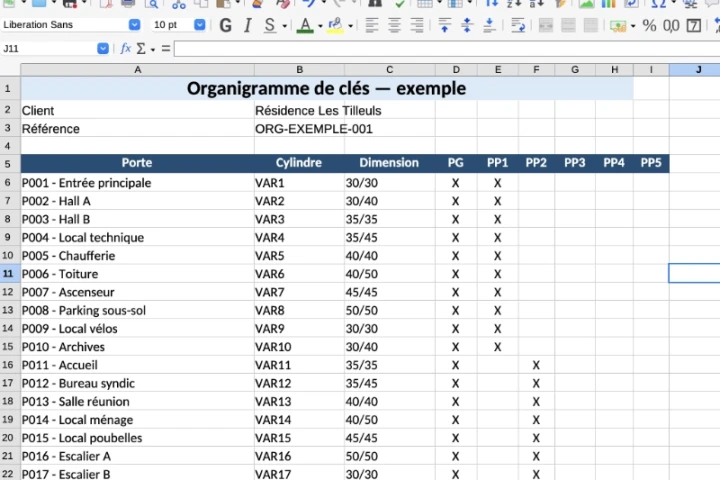Open the Function Wizard fx icon
This screenshot has height=480, width=720.
[x=125, y=48]
